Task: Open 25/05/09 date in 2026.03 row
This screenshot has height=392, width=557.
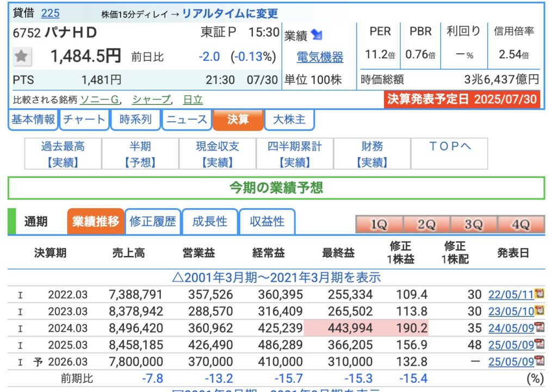Action: point(511,362)
